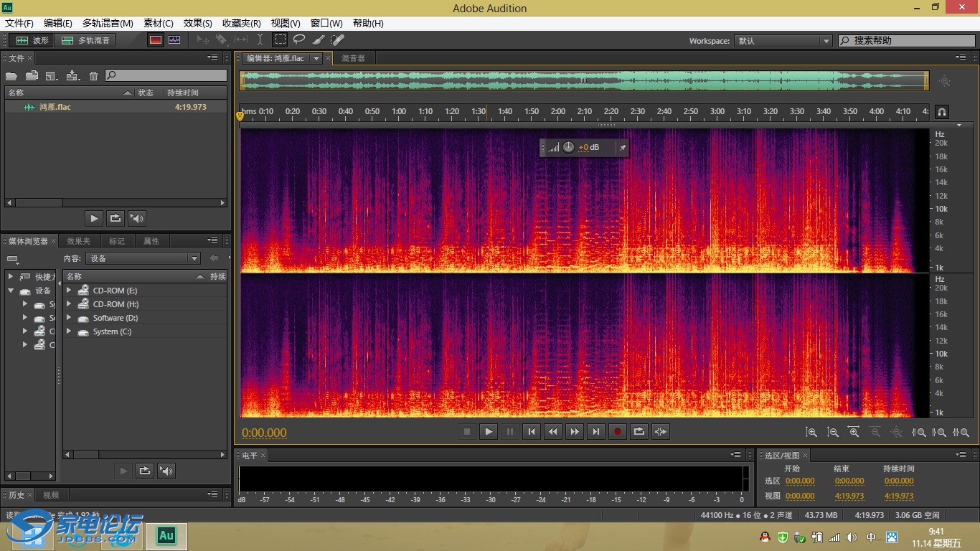Zoom out amplitude icon
The width and height of the screenshot is (980, 551).
tap(833, 432)
